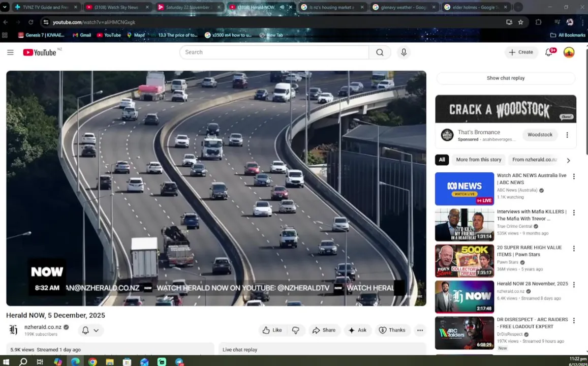Open the browser extensions puzzle icon
588x366 pixels.
click(x=538, y=22)
